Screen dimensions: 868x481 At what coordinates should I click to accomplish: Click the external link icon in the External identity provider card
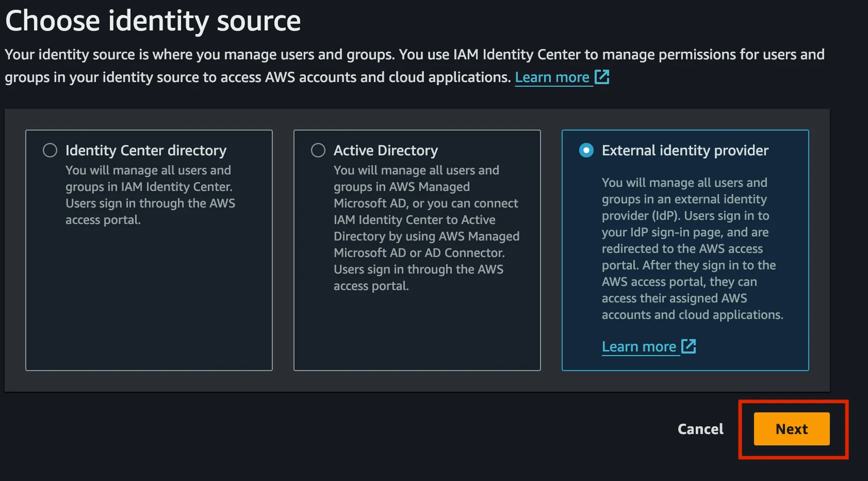click(689, 346)
